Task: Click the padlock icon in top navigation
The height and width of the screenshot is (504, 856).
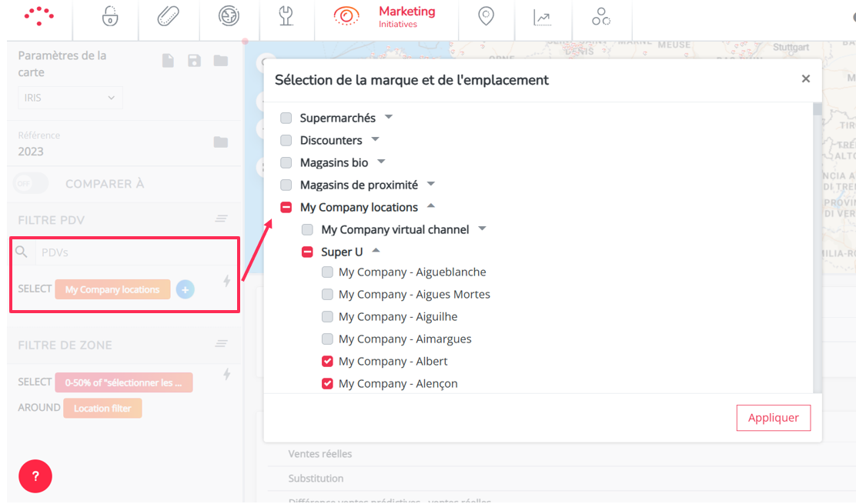Action: 110,17
